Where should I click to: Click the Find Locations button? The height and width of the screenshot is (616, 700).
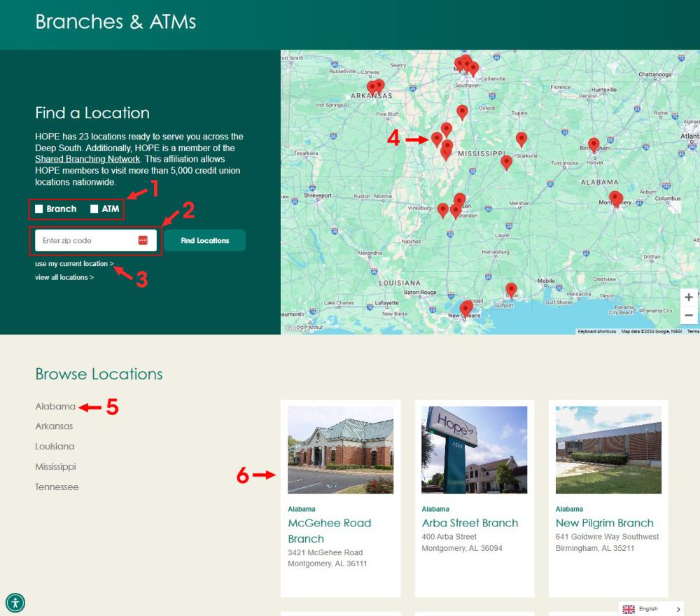[x=204, y=241]
